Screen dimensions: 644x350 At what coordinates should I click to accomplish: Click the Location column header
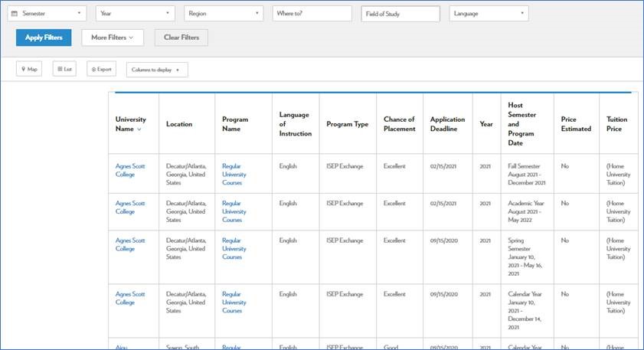[179, 124]
